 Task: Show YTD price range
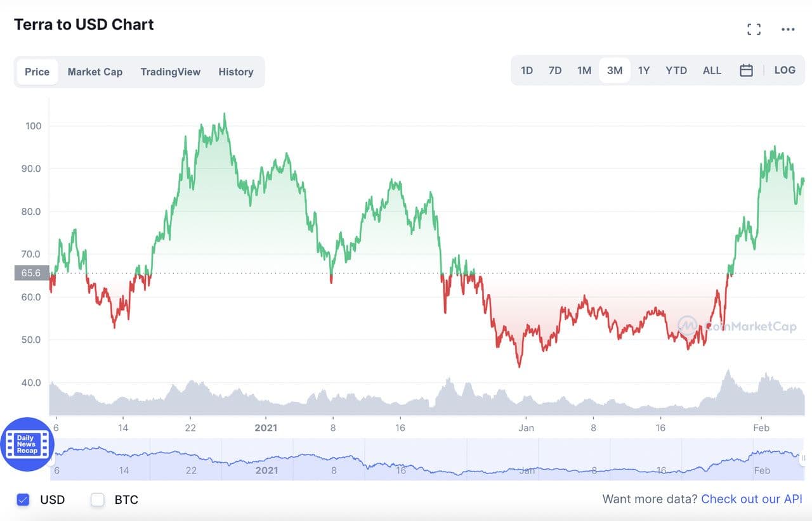coord(676,70)
